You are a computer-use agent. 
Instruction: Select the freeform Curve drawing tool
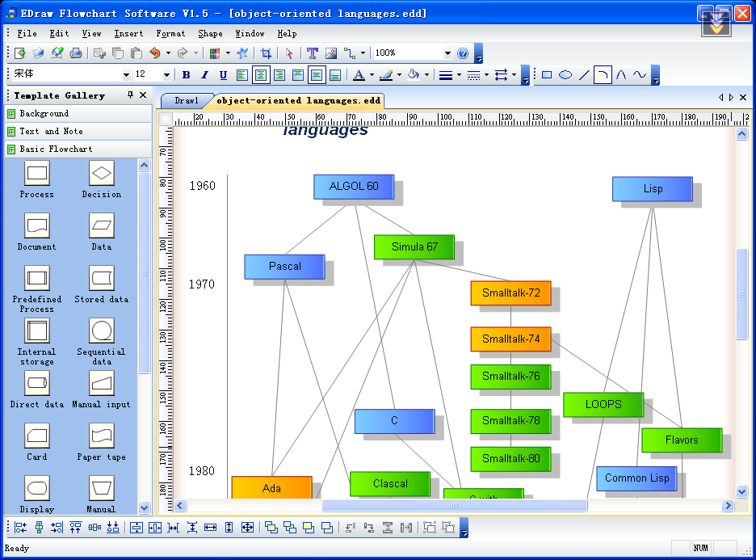pyautogui.click(x=640, y=75)
